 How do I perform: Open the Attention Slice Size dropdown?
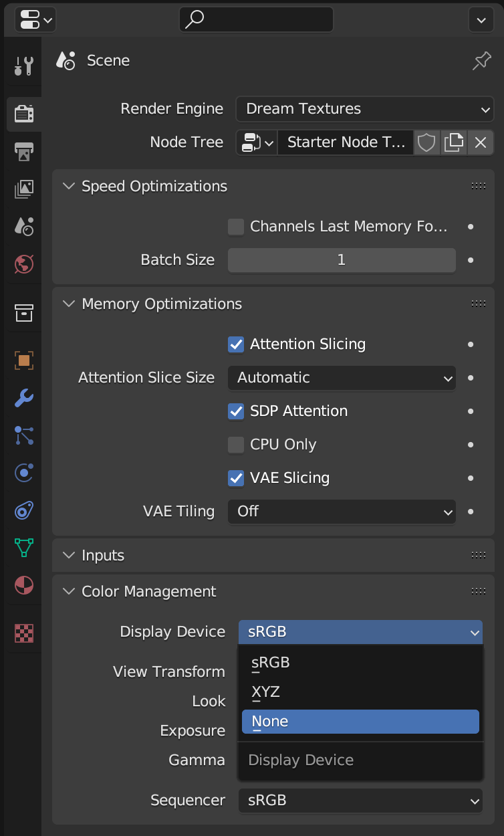tap(342, 378)
